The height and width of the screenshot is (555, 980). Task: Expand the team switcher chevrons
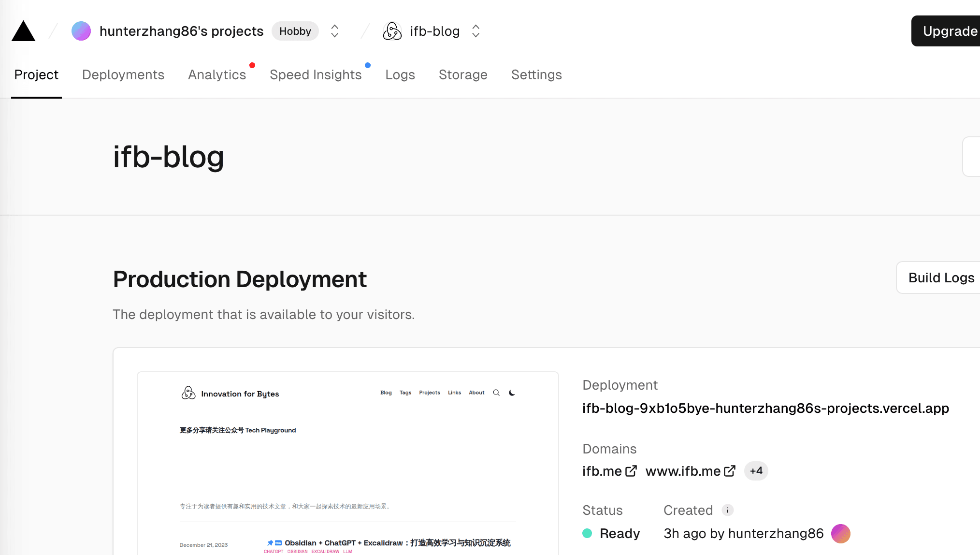click(x=334, y=31)
